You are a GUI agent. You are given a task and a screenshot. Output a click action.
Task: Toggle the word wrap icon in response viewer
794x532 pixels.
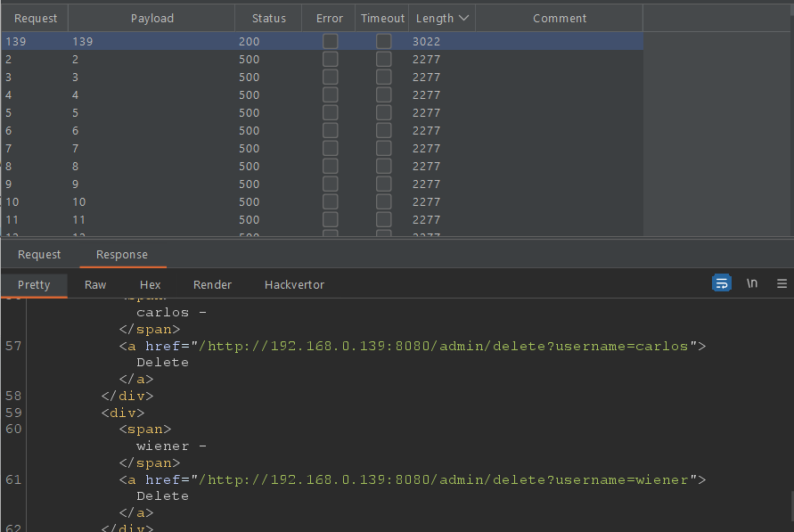pos(721,283)
